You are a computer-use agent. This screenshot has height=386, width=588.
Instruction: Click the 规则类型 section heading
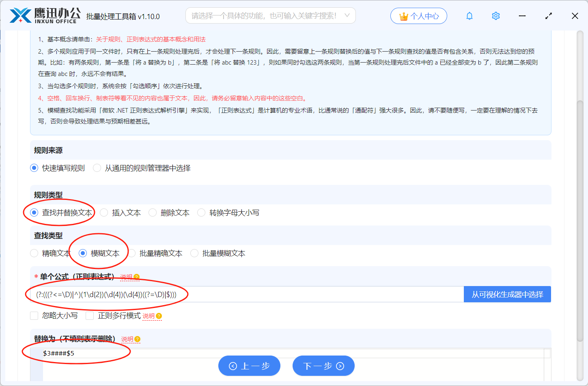coord(48,195)
